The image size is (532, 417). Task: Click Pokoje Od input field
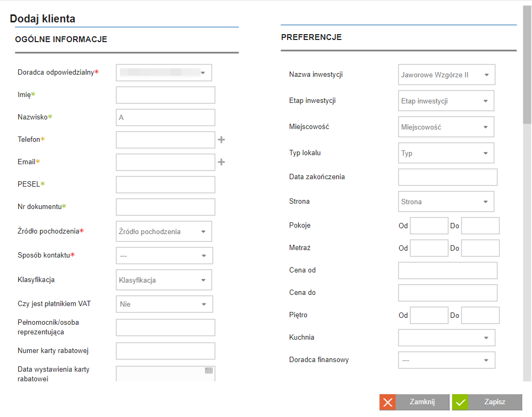[x=429, y=226]
